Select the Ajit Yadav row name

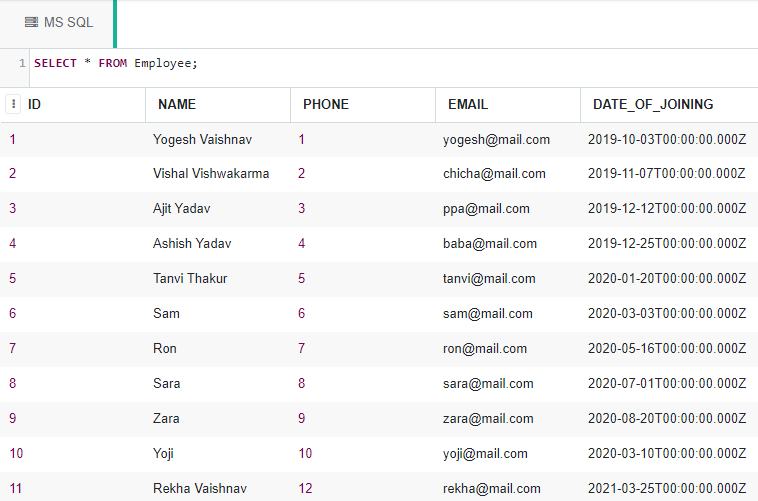click(182, 209)
